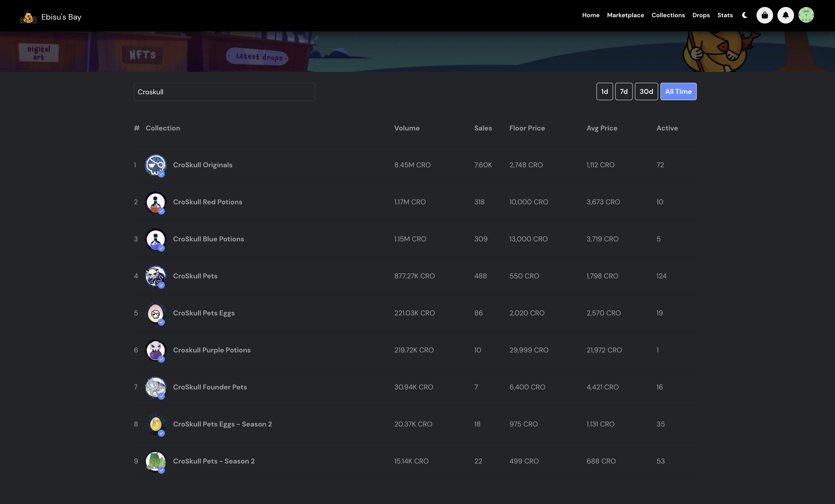
Task: Open CroSkull Red Potions avatar
Action: point(155,202)
